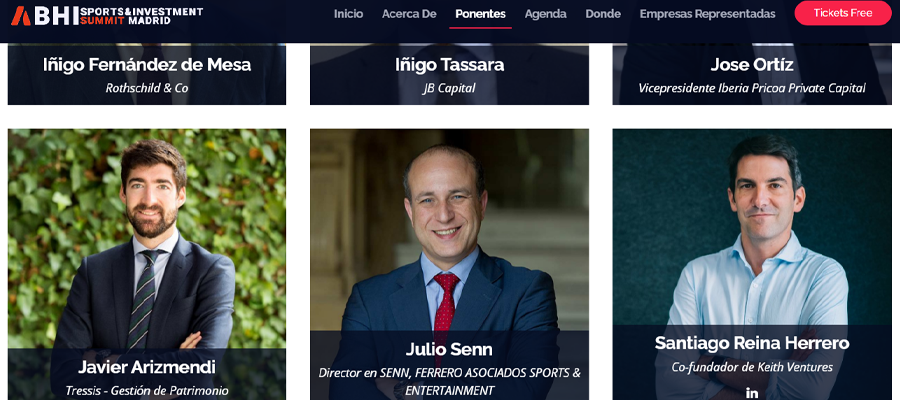Click the ABHI Sports & Investment Summit logo
The height and width of the screenshot is (400, 900).
click(x=107, y=15)
